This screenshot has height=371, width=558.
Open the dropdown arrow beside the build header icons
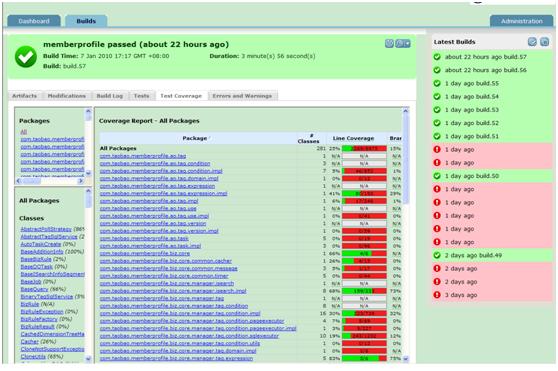click(407, 43)
